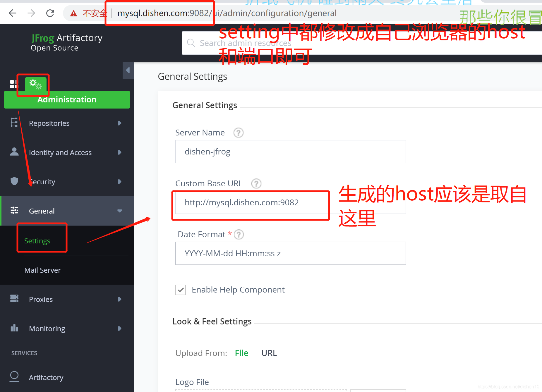Screen dimensions: 542x392
Task: Click the Administration gear icon
Action: [35, 85]
